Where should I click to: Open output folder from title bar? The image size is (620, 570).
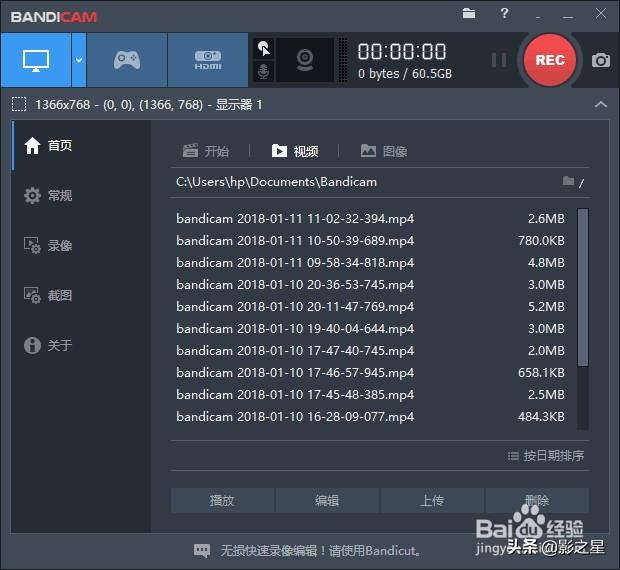point(470,14)
